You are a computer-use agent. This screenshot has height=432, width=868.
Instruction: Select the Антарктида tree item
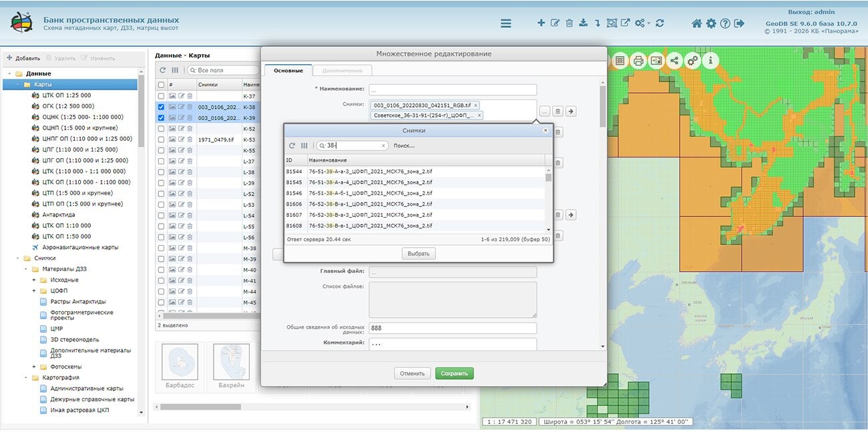click(x=58, y=214)
